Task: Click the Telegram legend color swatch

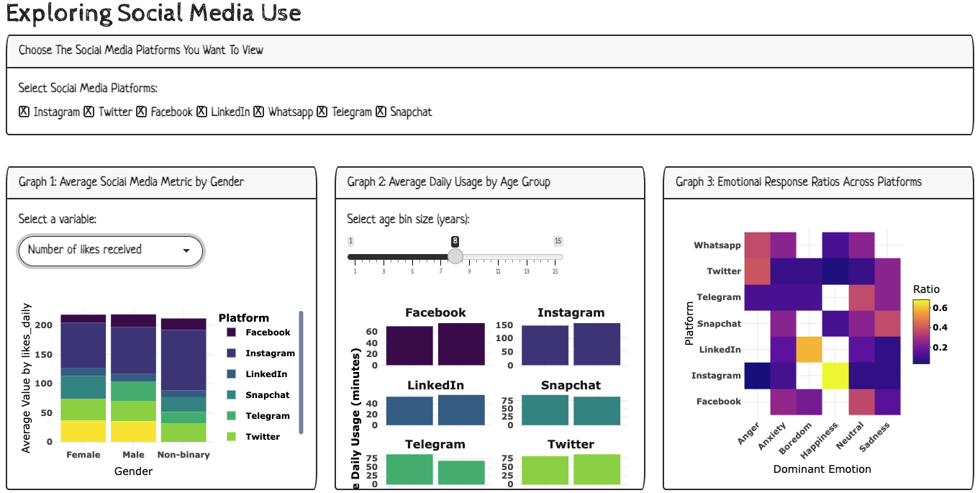Action: (232, 416)
